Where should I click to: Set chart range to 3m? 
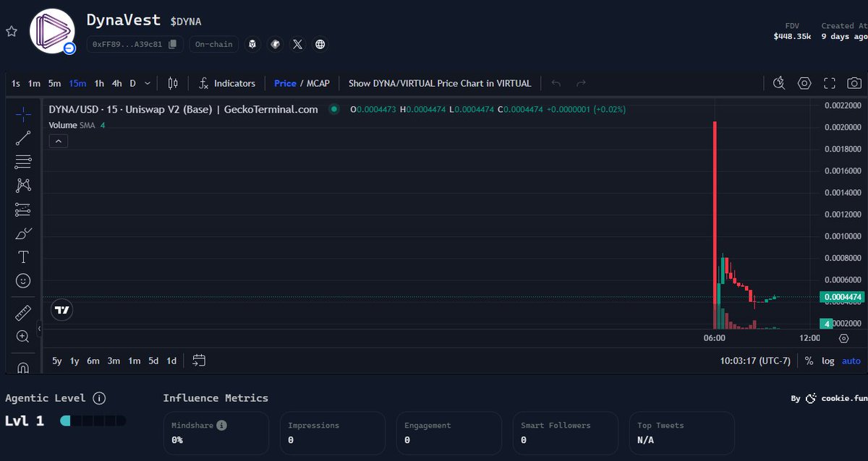pyautogui.click(x=114, y=361)
